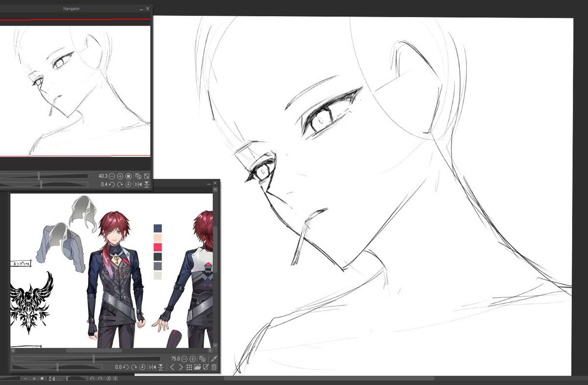Click the Sub View horizontal scrollbar

(x=94, y=351)
